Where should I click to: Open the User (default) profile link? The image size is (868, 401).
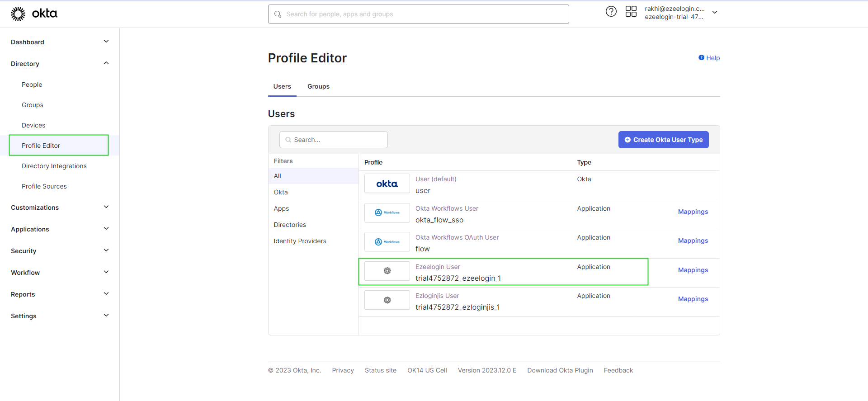(x=436, y=179)
